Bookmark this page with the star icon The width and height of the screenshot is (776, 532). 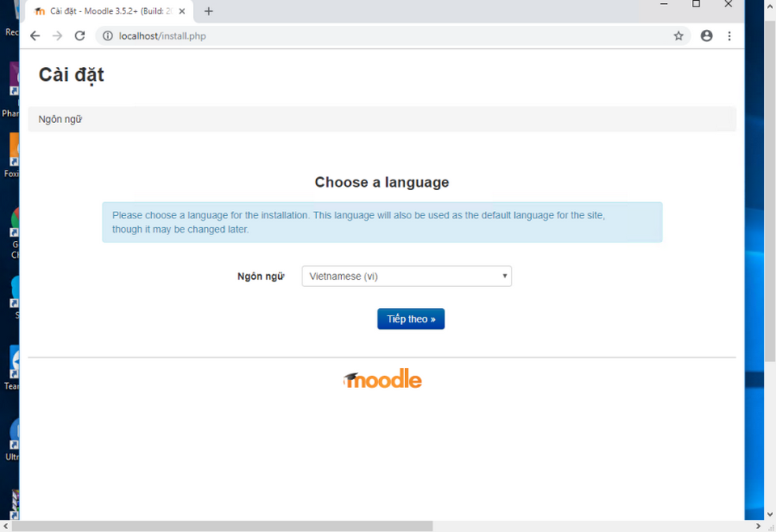678,36
